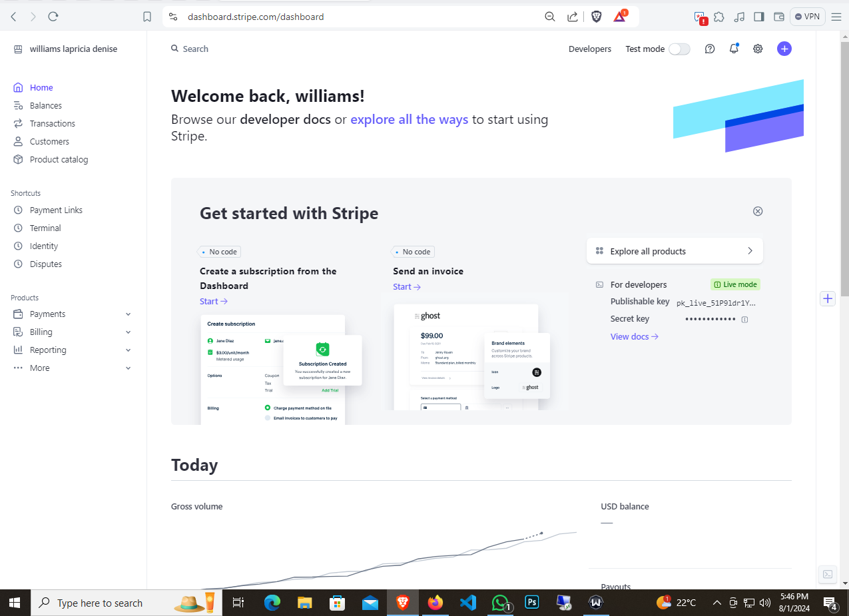The height and width of the screenshot is (616, 849).
Task: Open WhatsApp from the taskbar
Action: (x=501, y=603)
